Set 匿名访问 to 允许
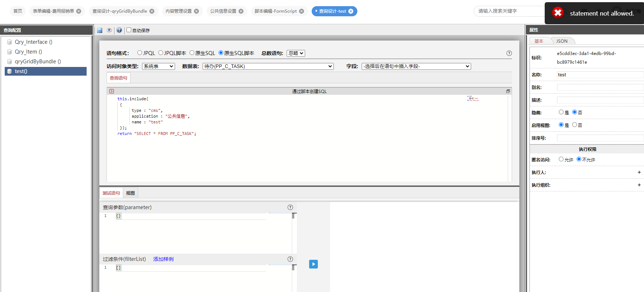The width and height of the screenshot is (644, 292). pos(561,159)
